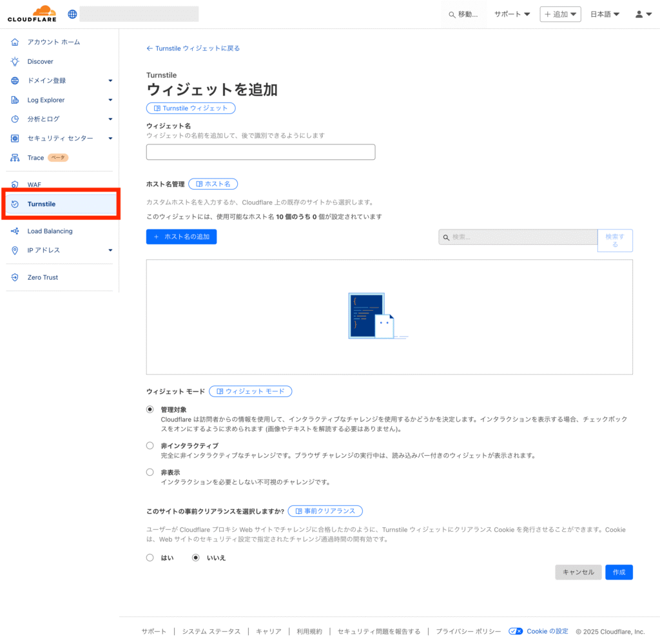660x644 pixels.
Task: Click the キャンセル button
Action: click(578, 572)
